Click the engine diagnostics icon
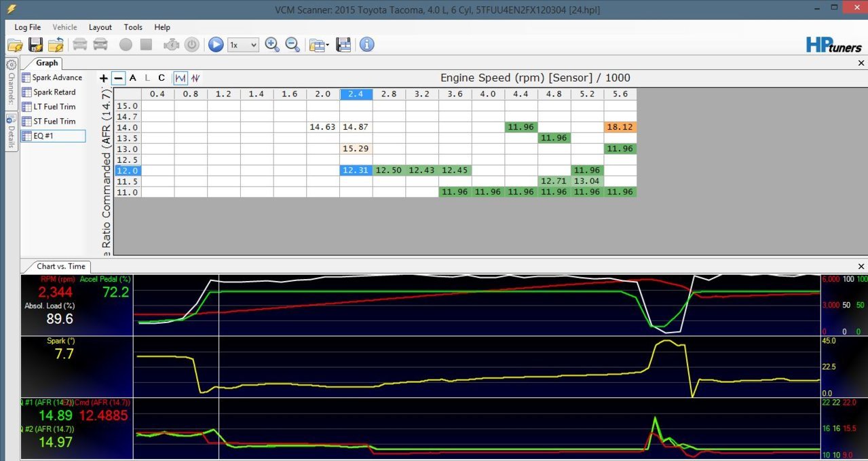Viewport: 868px width, 461px height. click(x=172, y=45)
